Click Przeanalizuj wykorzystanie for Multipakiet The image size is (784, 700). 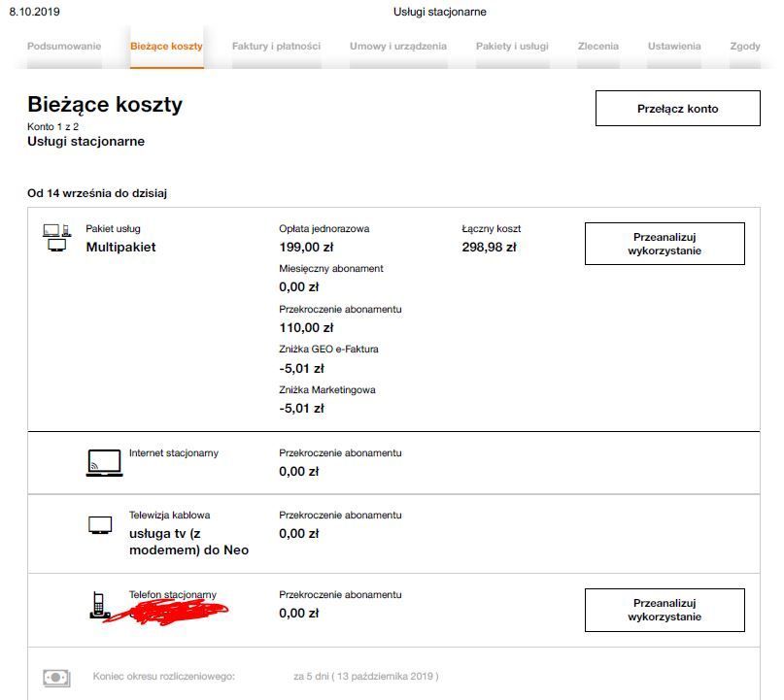tap(664, 243)
